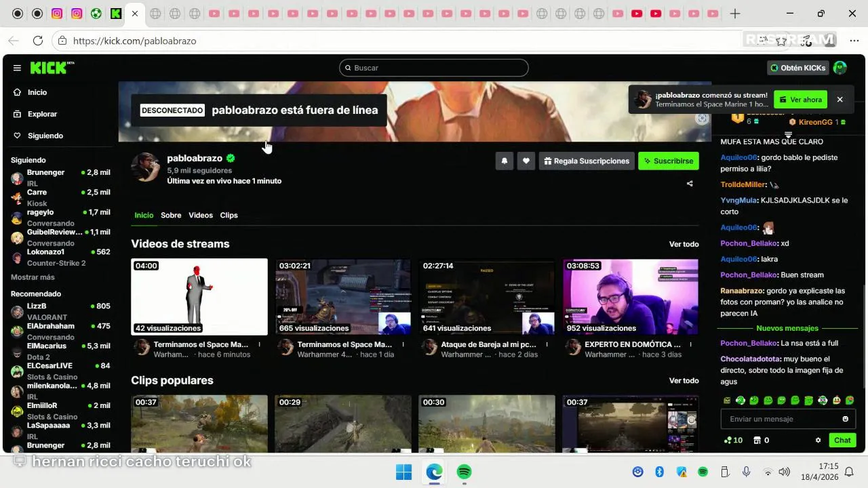Click username Ranaabrazo in chat
868x488 pixels.
pyautogui.click(x=742, y=291)
